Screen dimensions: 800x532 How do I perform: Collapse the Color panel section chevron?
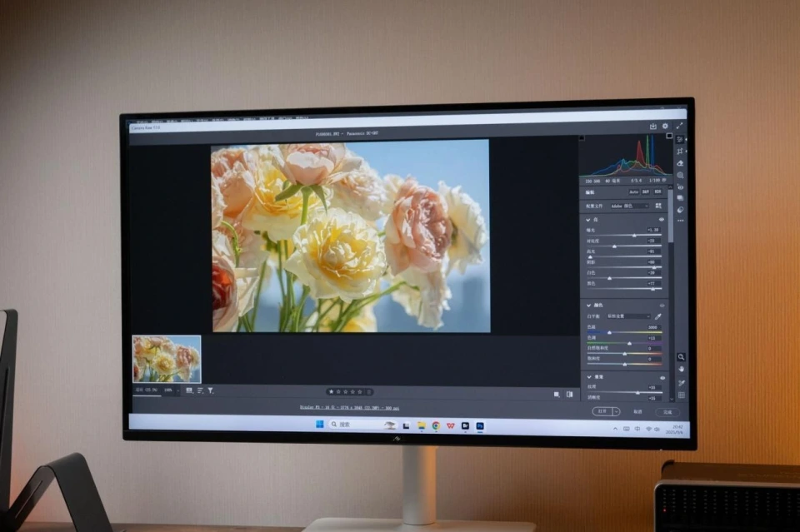(588, 306)
